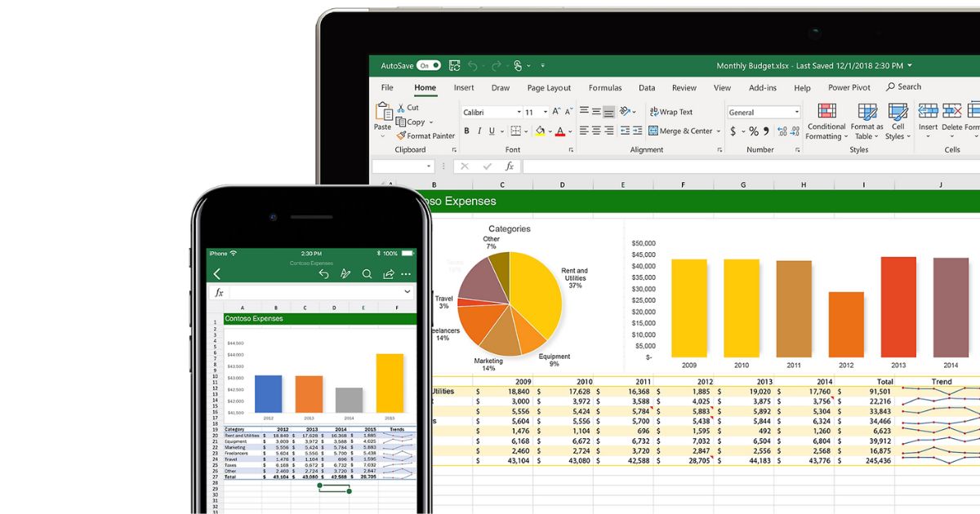
Task: Open the Formulas ribbon tab
Action: 605,88
